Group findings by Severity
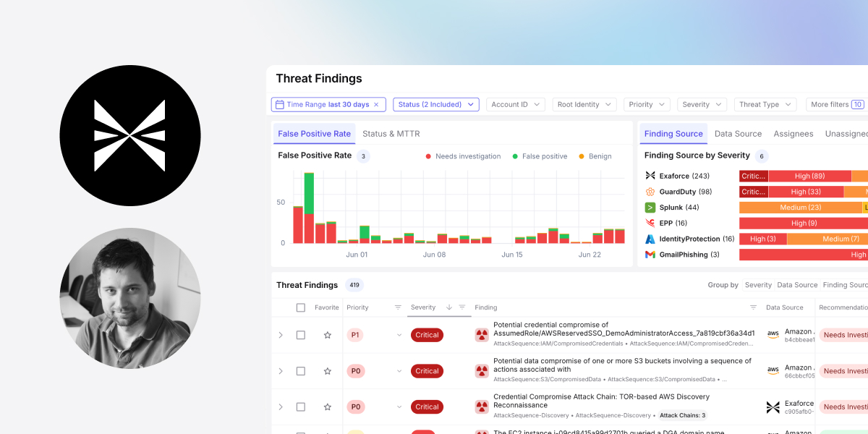 [x=758, y=285]
